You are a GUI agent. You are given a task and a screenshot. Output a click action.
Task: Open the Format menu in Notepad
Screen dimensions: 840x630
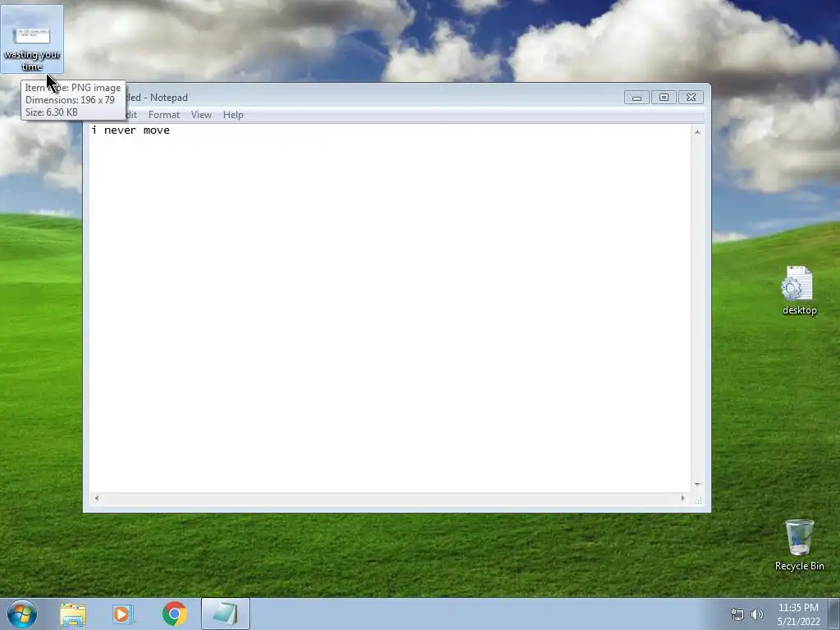tap(164, 115)
